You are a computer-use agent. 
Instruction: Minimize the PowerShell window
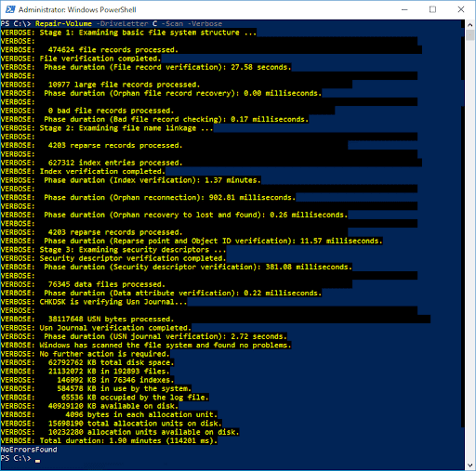404,9
